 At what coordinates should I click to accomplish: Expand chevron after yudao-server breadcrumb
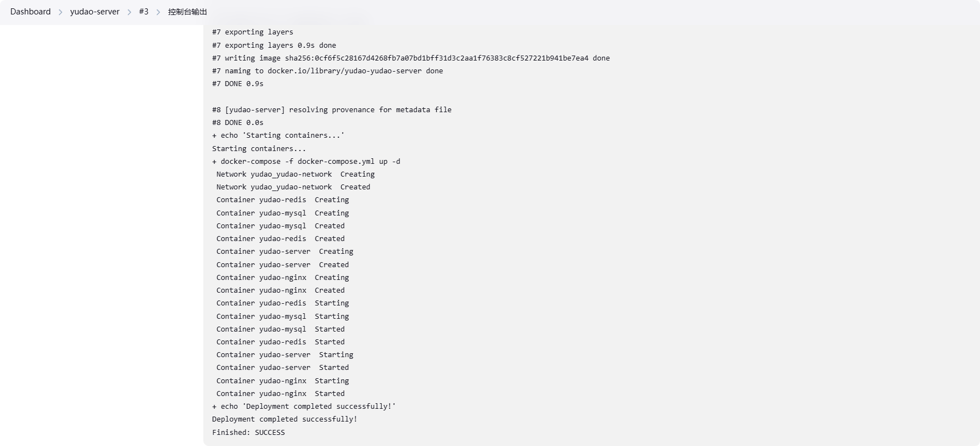(x=129, y=12)
